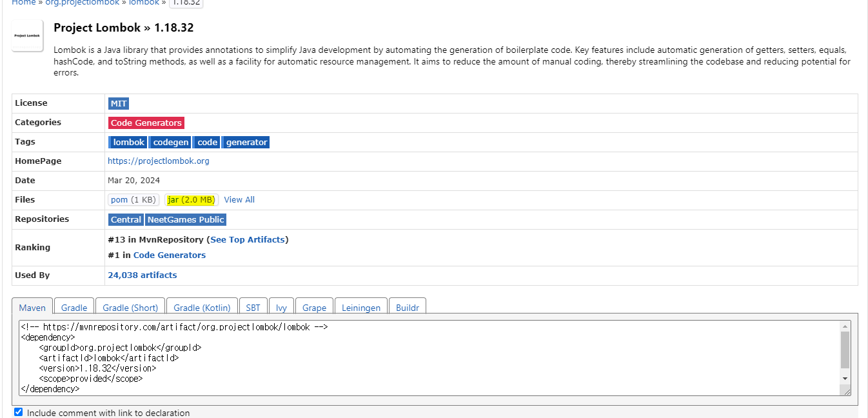The height and width of the screenshot is (418, 868).
Task: Open the Code Generators category badge
Action: [x=146, y=123]
